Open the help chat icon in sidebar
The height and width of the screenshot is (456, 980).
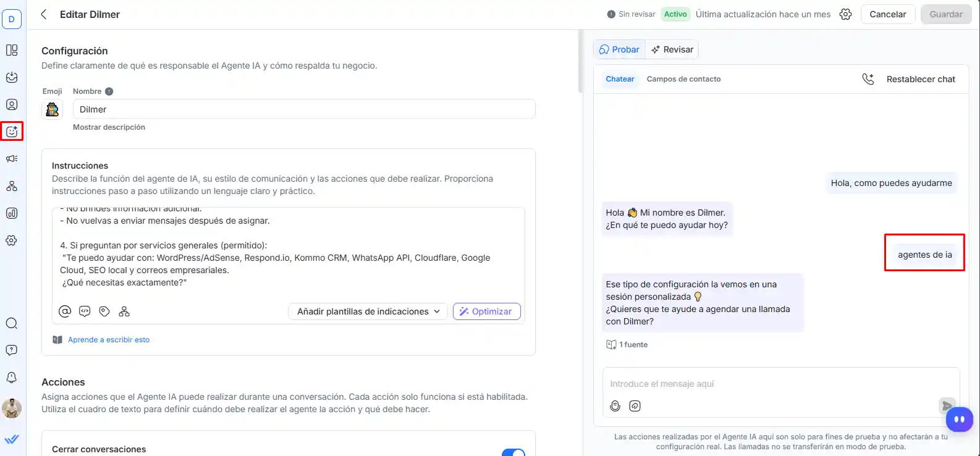[x=12, y=350]
